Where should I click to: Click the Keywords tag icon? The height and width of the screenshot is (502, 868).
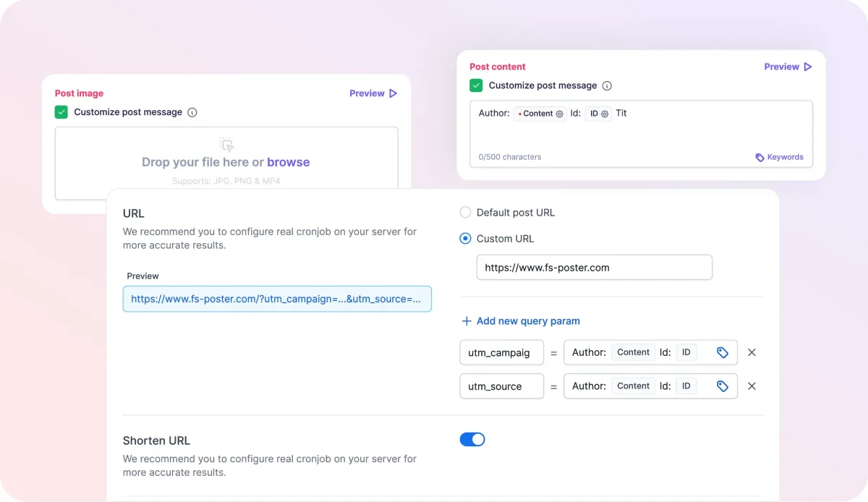[x=759, y=157]
